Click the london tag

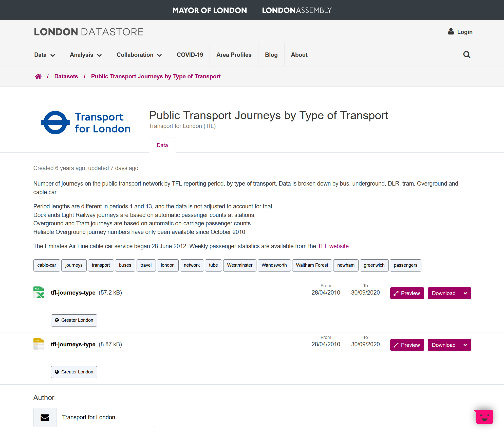pyautogui.click(x=168, y=265)
